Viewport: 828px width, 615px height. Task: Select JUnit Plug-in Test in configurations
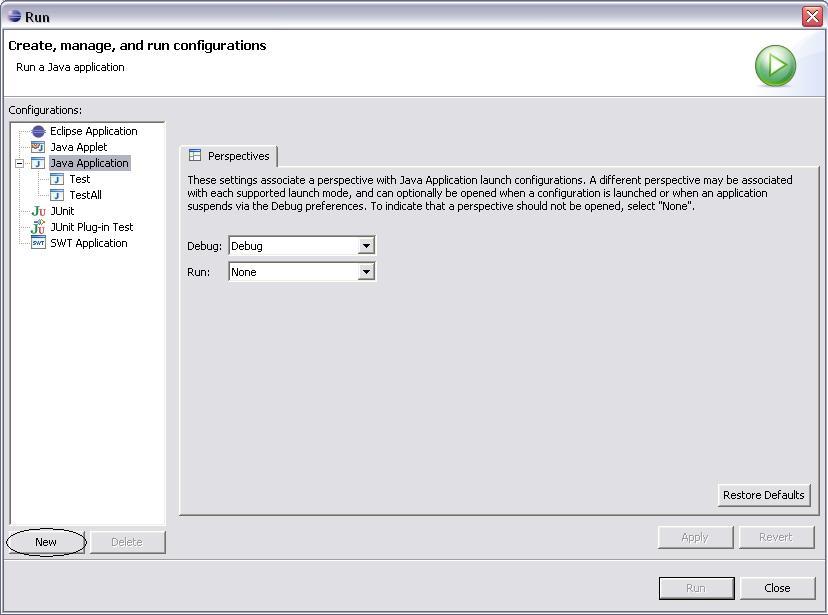pyautogui.click(x=91, y=227)
